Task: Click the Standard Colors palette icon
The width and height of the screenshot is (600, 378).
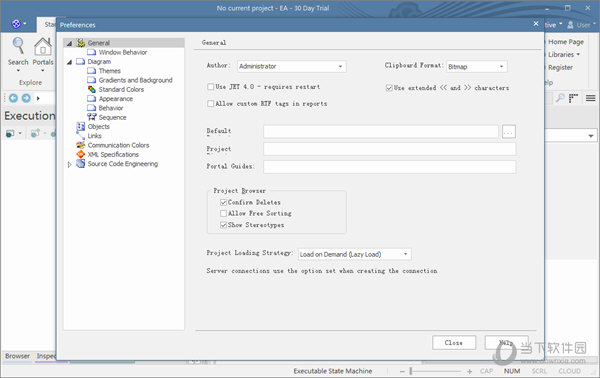Action: (91, 90)
